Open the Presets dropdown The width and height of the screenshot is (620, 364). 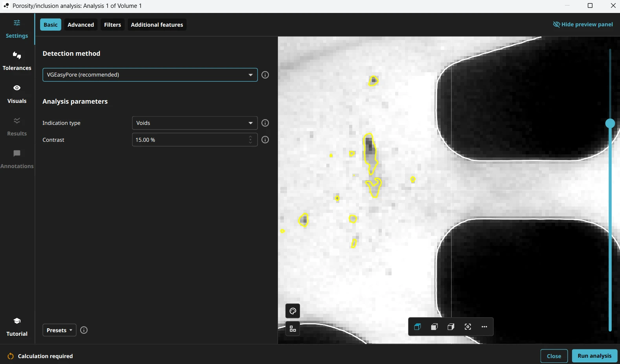59,330
